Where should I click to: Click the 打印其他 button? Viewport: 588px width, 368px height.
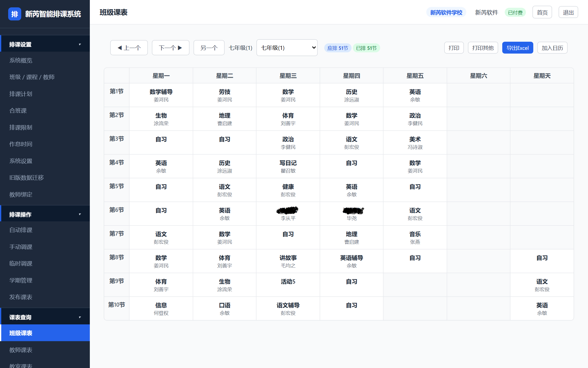pyautogui.click(x=483, y=48)
